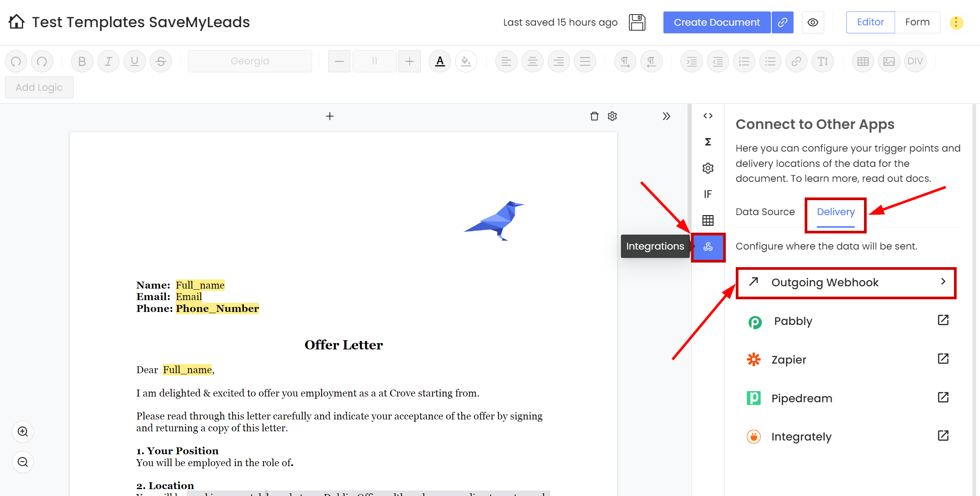
Task: Open the Georgia font dropdown
Action: tap(250, 61)
